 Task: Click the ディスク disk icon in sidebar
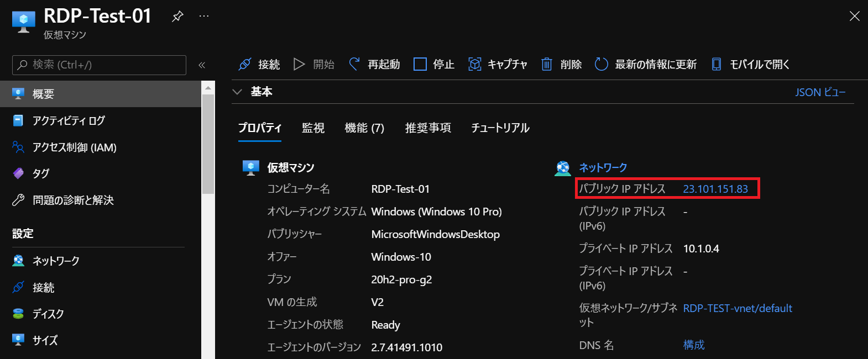[x=18, y=314]
